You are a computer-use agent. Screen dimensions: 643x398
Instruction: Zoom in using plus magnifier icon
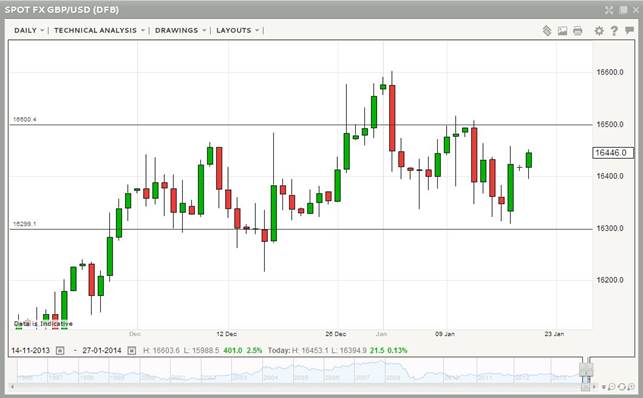click(x=630, y=387)
